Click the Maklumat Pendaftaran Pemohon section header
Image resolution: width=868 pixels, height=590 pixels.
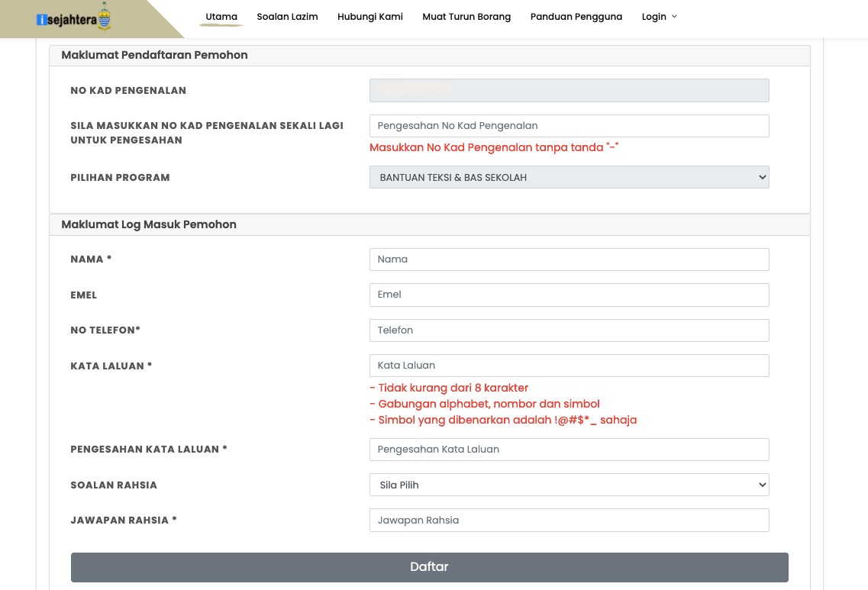(x=154, y=55)
